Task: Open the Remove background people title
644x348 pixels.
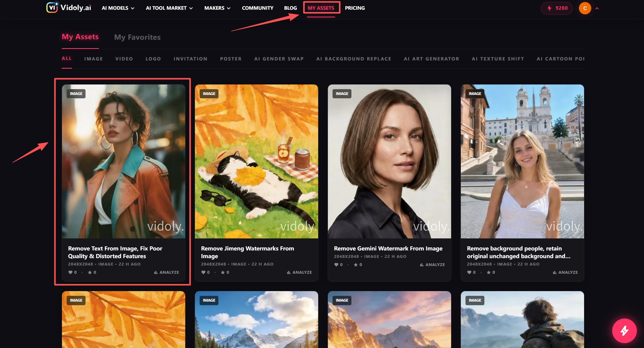Action: tap(518, 252)
